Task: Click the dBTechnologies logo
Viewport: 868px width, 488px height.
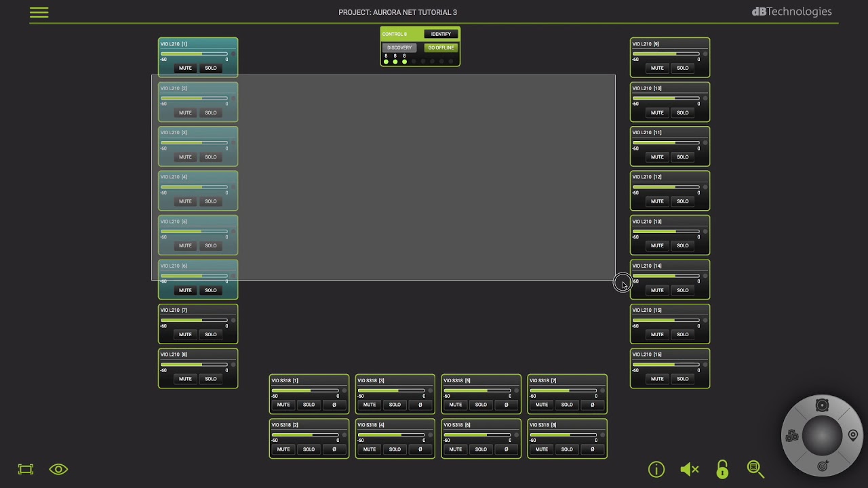Action: tap(791, 12)
